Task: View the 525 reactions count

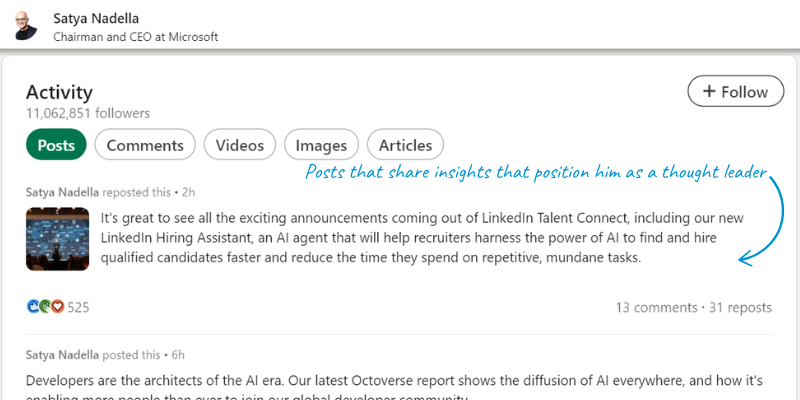Action: pos(78,307)
